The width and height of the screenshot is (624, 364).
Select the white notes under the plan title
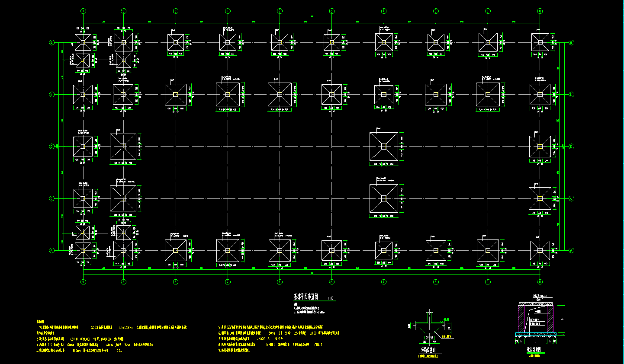click(309, 309)
